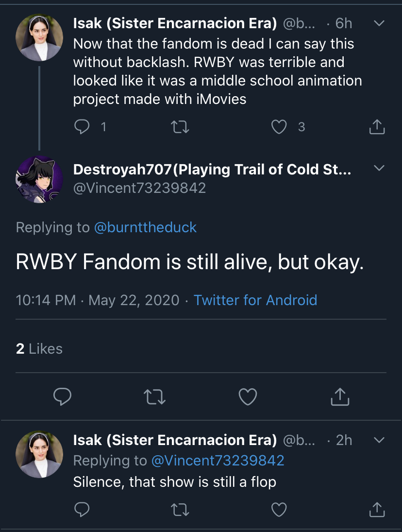Image resolution: width=402 pixels, height=532 pixels.
Task: Reply to the 'Silence, that show' tweet
Action: click(82, 509)
